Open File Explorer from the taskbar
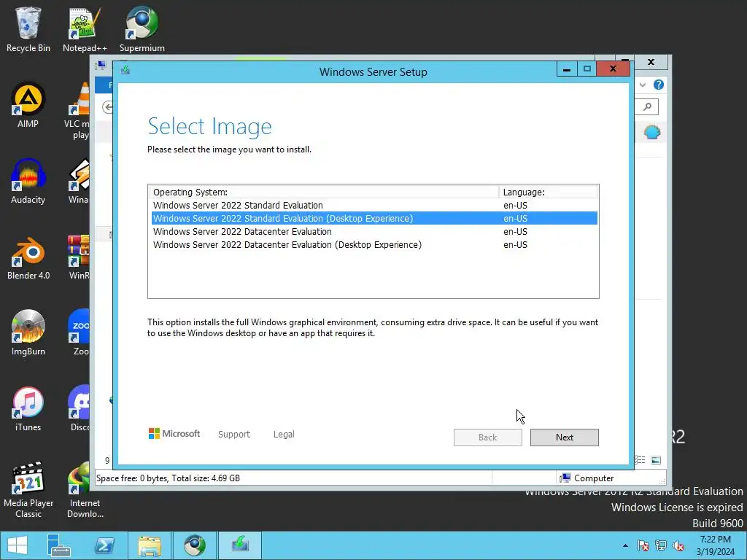747x560 pixels. click(149, 545)
